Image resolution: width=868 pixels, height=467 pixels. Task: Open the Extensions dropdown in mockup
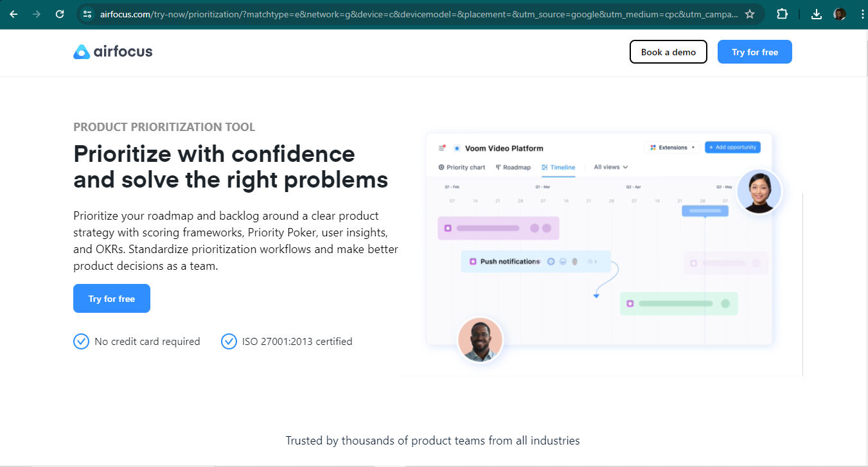tap(673, 148)
